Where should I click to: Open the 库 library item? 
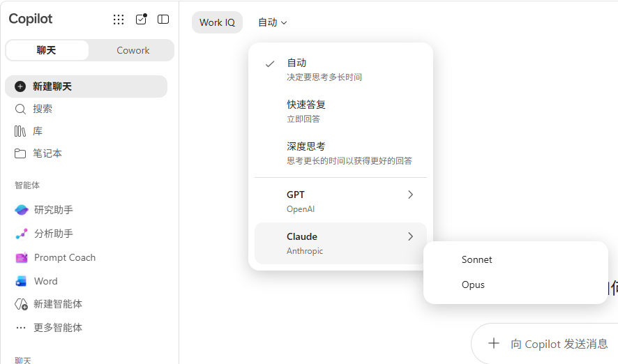point(86,131)
